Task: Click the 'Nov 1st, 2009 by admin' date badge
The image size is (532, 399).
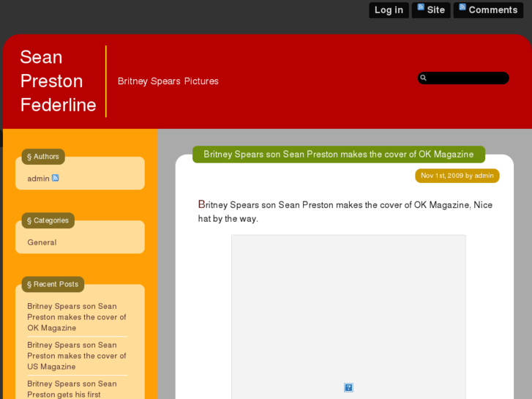Action: point(457,176)
